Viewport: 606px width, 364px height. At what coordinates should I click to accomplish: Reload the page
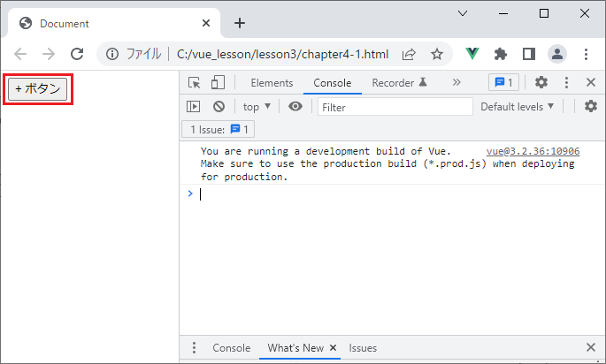click(77, 54)
